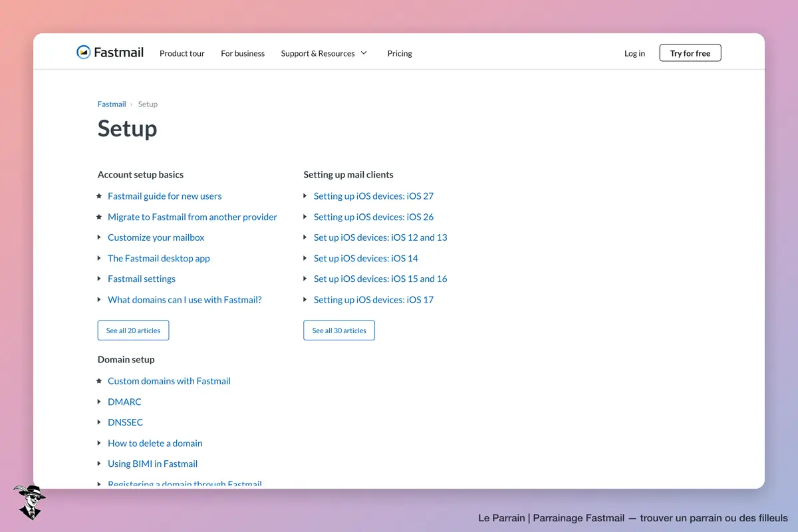Open Set up iOS devices: iOS 14
The height and width of the screenshot is (532, 798).
click(366, 258)
